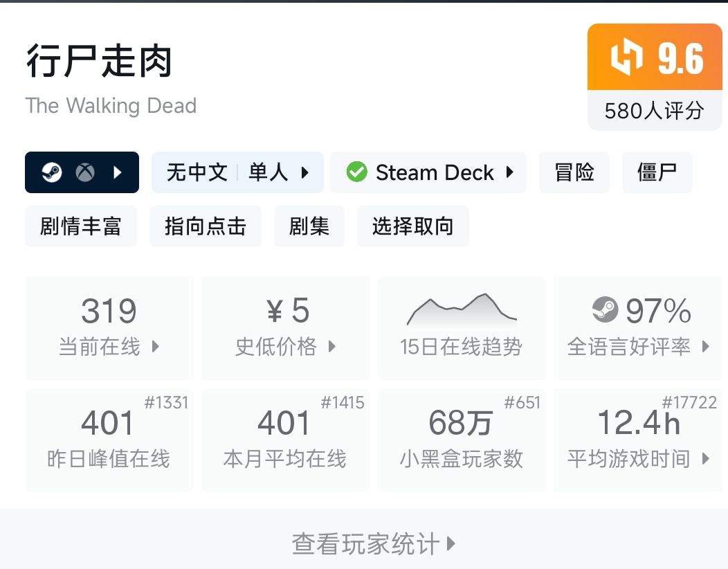Click the 580人评分 rating count
The image size is (728, 569).
pos(654,111)
